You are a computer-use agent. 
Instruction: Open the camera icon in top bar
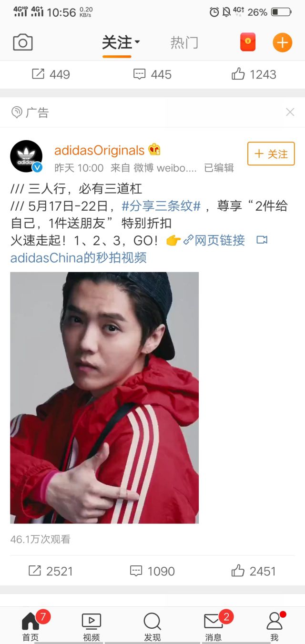pyautogui.click(x=23, y=43)
